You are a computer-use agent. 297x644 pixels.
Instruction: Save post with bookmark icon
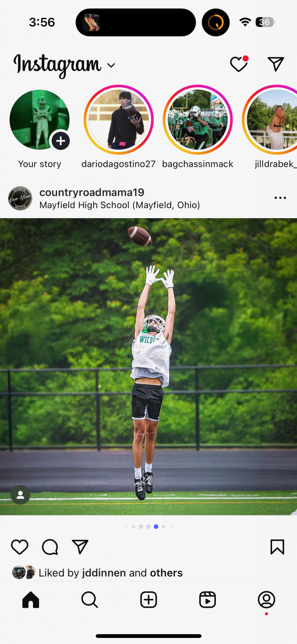[277, 547]
